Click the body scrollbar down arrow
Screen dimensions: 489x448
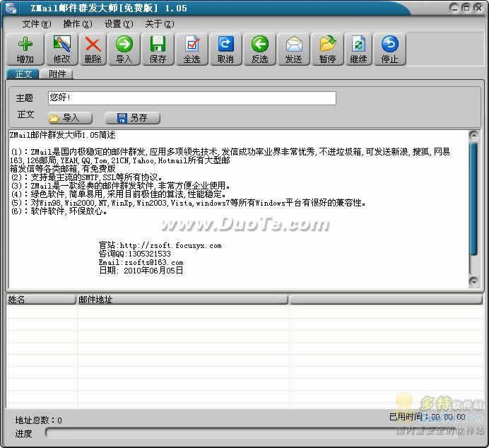coord(473,281)
